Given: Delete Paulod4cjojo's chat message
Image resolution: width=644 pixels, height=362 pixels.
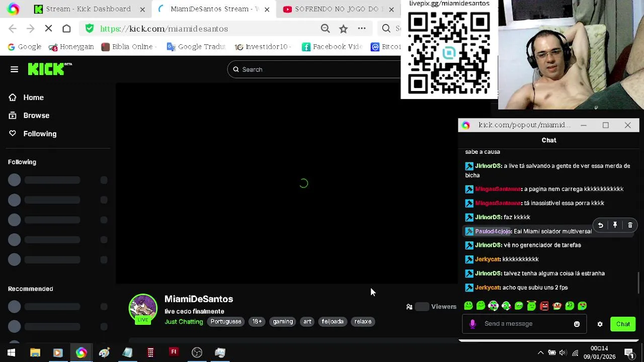Looking at the screenshot, I should point(630,225).
